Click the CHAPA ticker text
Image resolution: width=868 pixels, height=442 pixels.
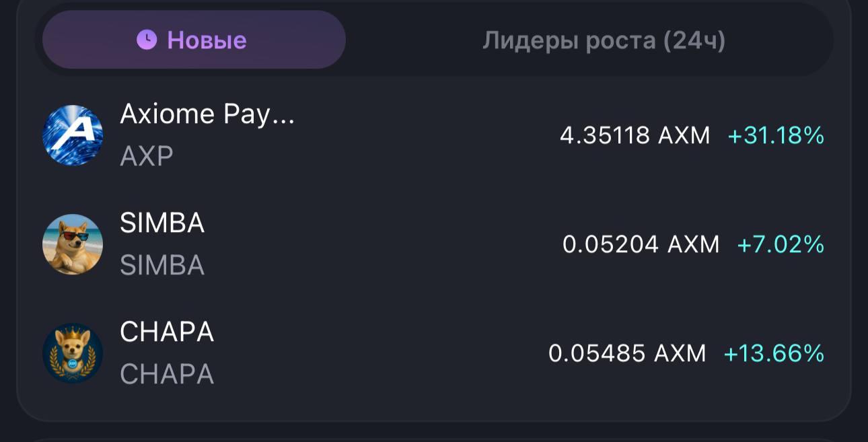click(166, 374)
